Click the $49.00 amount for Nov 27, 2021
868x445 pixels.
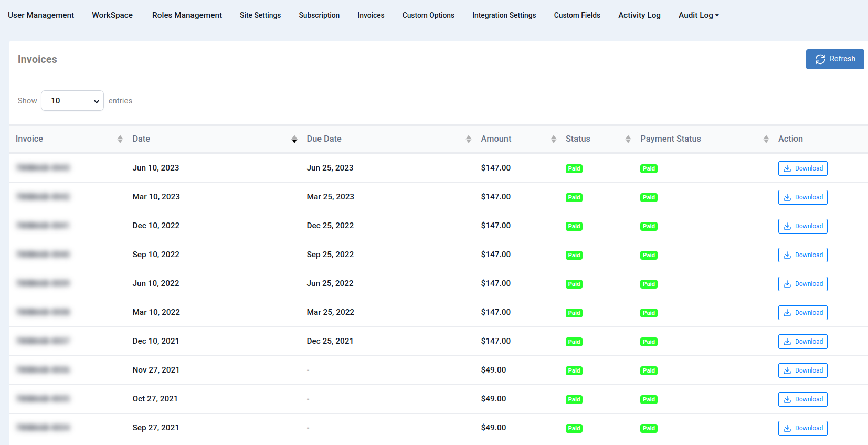tap(494, 370)
